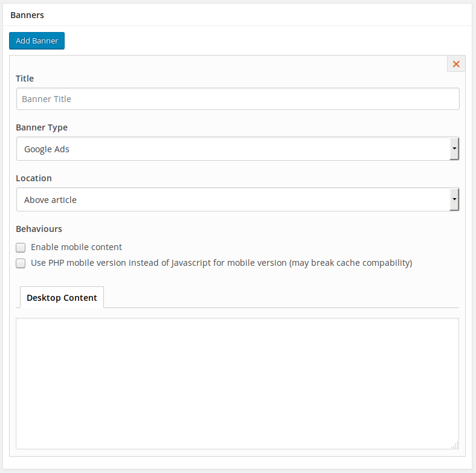Click the Title field label

click(25, 79)
